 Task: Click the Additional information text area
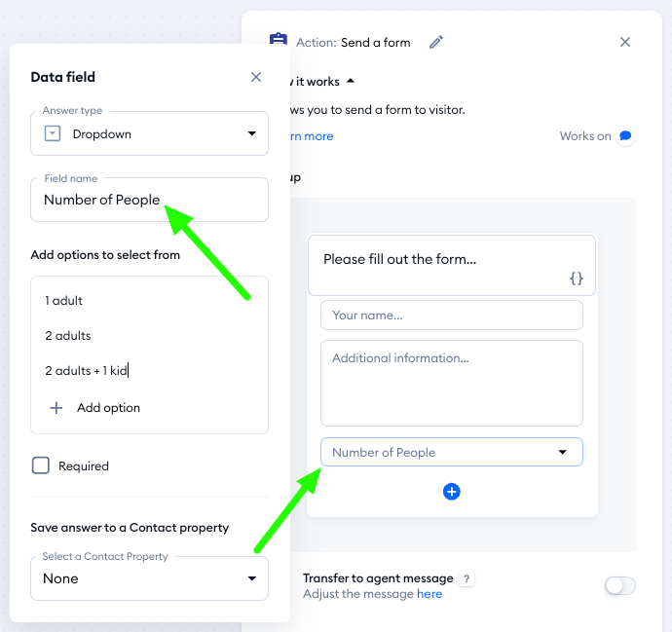[452, 383]
